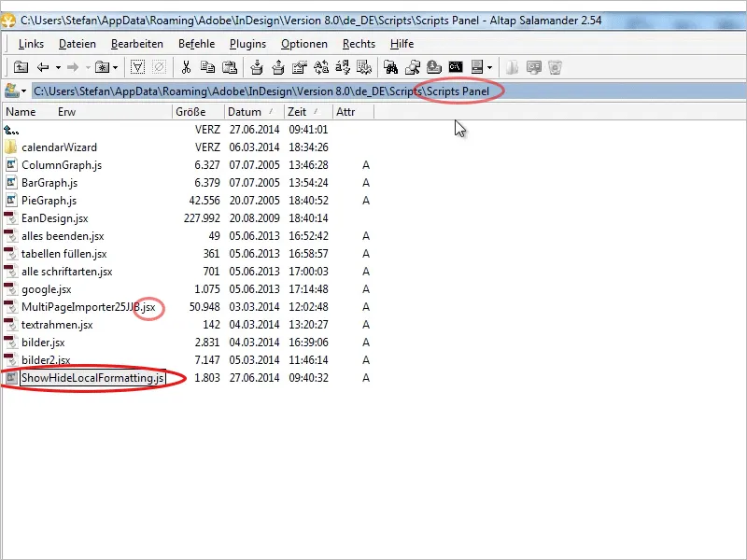
Task: Click the icon right of the binoculars
Action: [x=413, y=67]
